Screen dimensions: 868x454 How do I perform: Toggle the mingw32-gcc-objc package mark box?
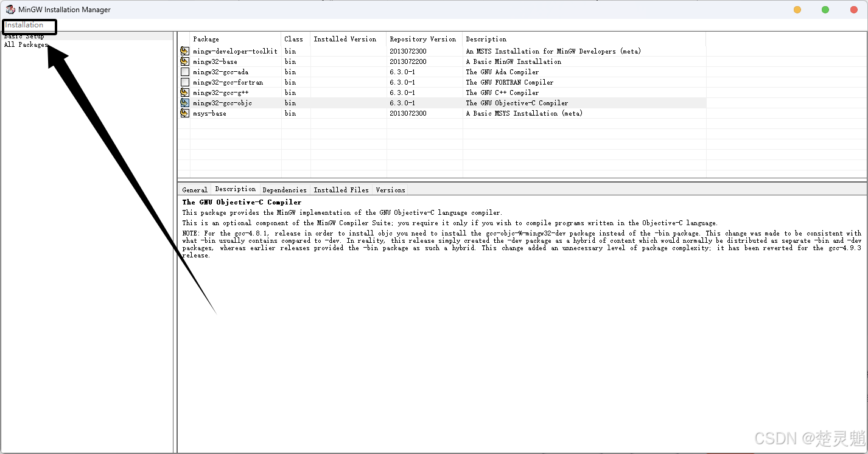184,103
